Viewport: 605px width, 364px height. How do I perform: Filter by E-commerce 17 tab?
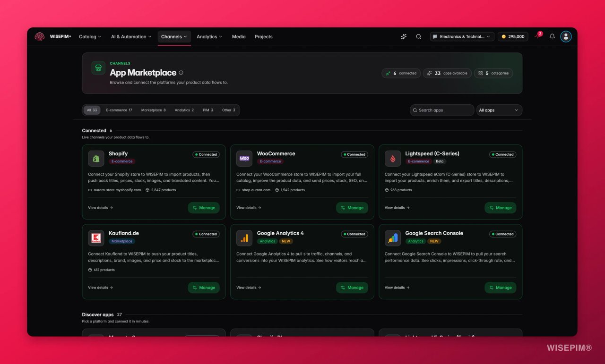119,110
